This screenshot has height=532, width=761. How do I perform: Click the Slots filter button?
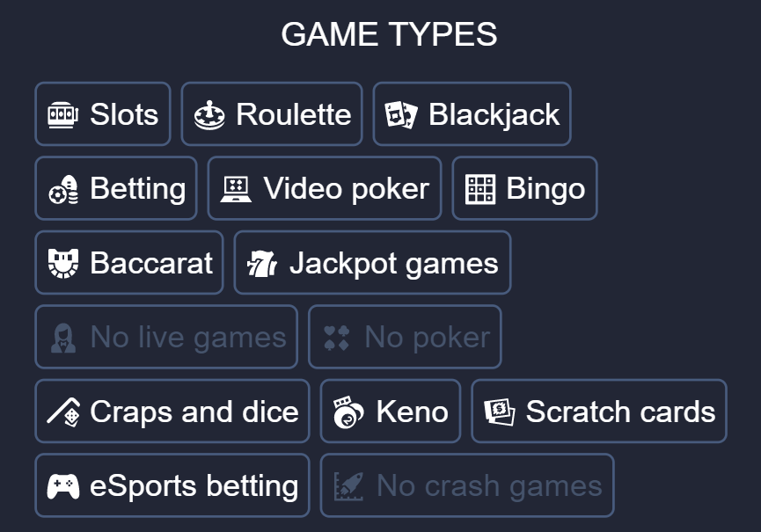tap(102, 113)
